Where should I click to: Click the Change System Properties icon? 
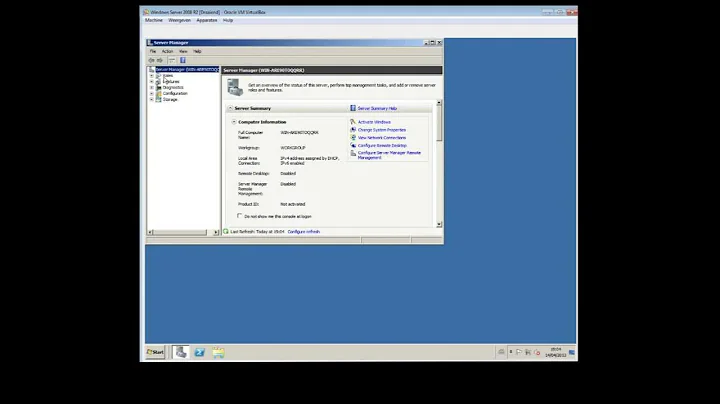coord(353,130)
